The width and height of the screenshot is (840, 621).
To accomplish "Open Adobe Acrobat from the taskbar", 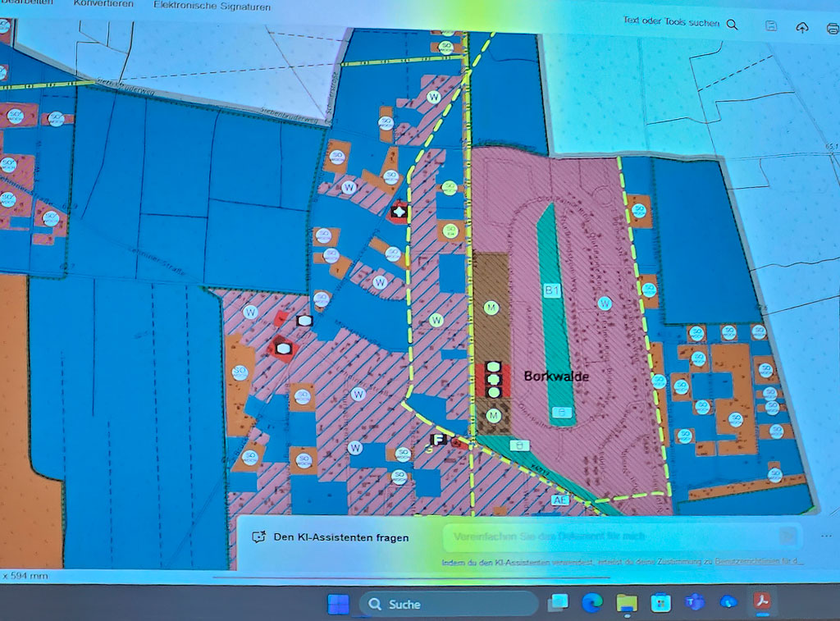I will (763, 603).
